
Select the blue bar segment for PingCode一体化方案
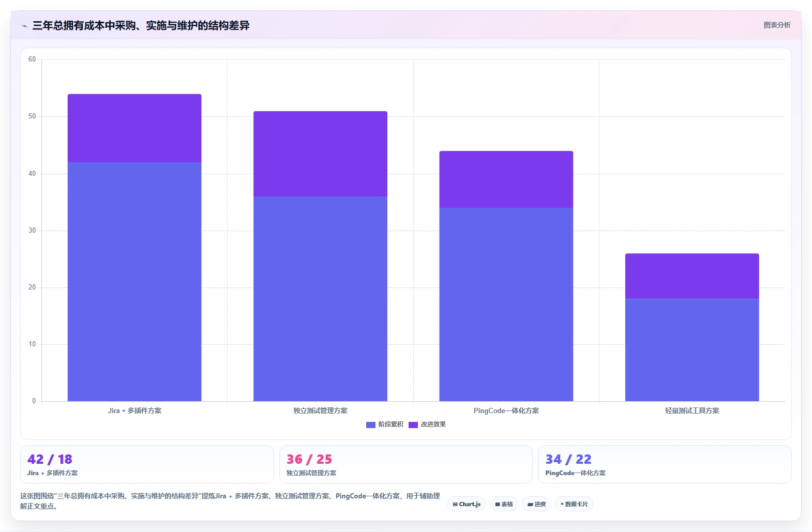(506, 305)
